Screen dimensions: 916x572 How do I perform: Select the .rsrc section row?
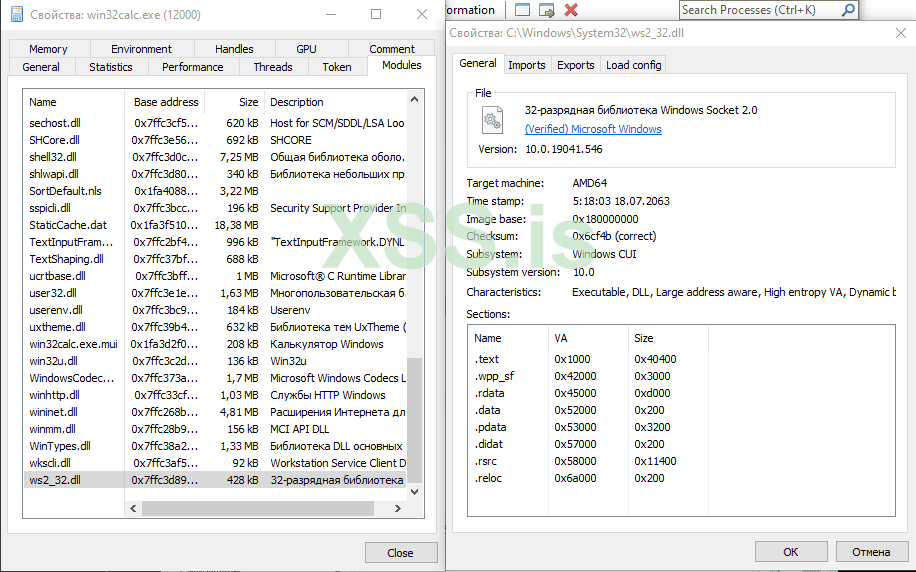(x=681, y=460)
